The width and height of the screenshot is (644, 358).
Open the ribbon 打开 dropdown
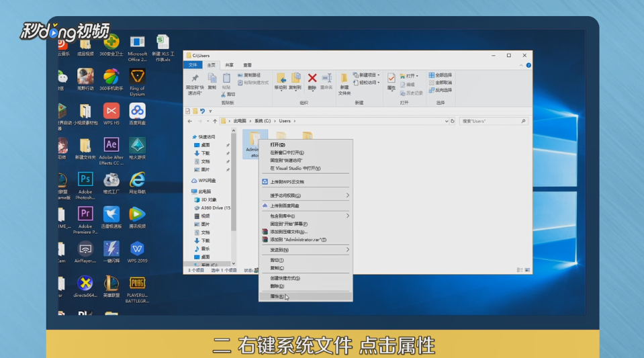[409, 76]
